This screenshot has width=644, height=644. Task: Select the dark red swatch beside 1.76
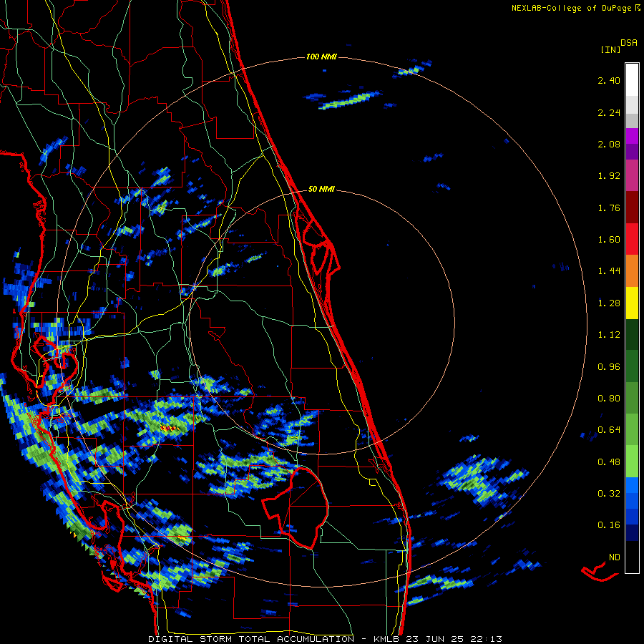[x=632, y=208]
